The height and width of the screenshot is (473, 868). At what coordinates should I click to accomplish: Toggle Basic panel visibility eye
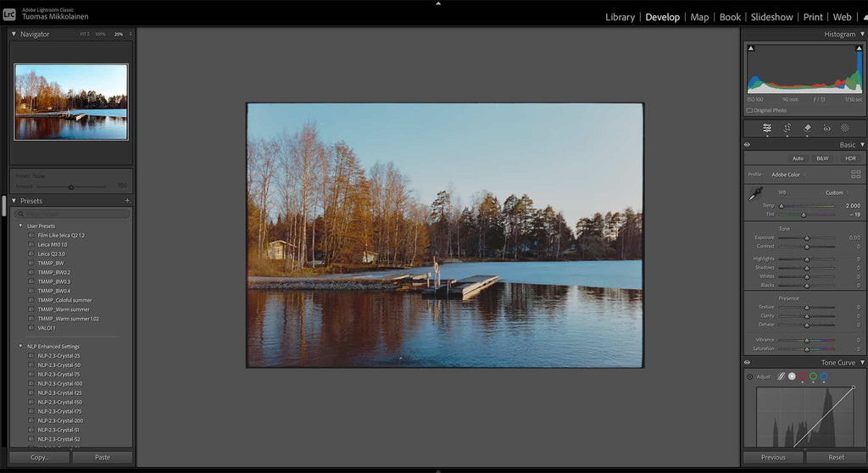(748, 145)
